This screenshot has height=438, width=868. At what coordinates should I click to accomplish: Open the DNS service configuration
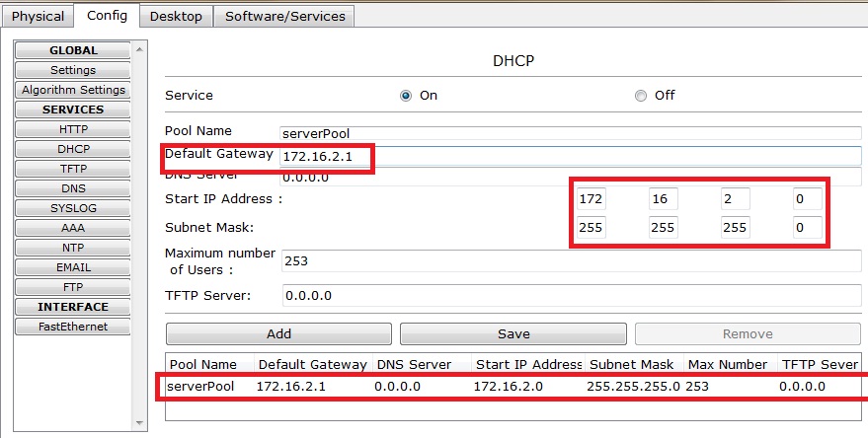[73, 188]
